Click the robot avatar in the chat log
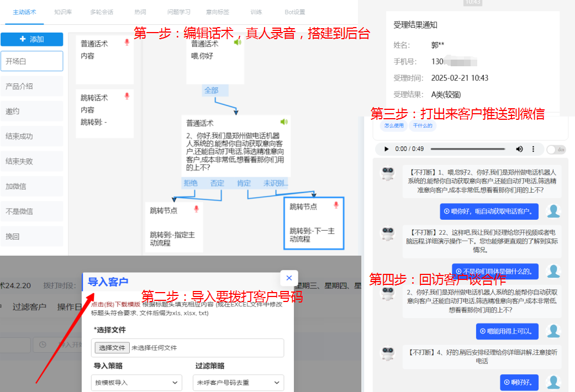The image size is (575, 392). coord(388,173)
